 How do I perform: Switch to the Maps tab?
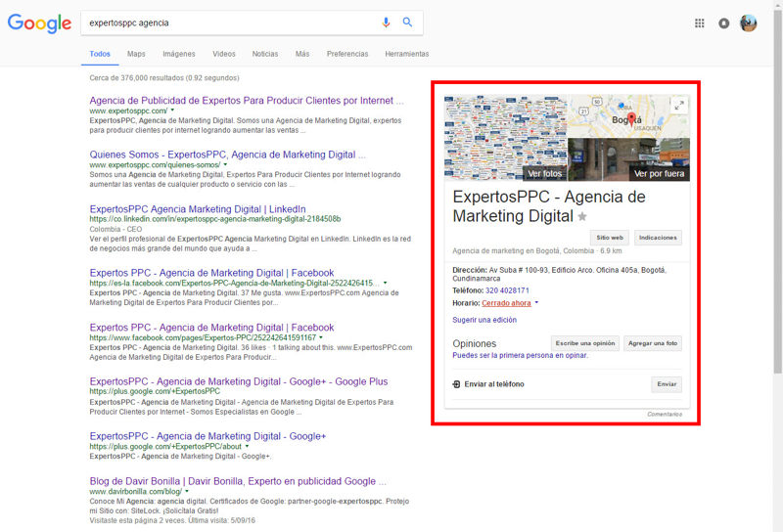136,54
